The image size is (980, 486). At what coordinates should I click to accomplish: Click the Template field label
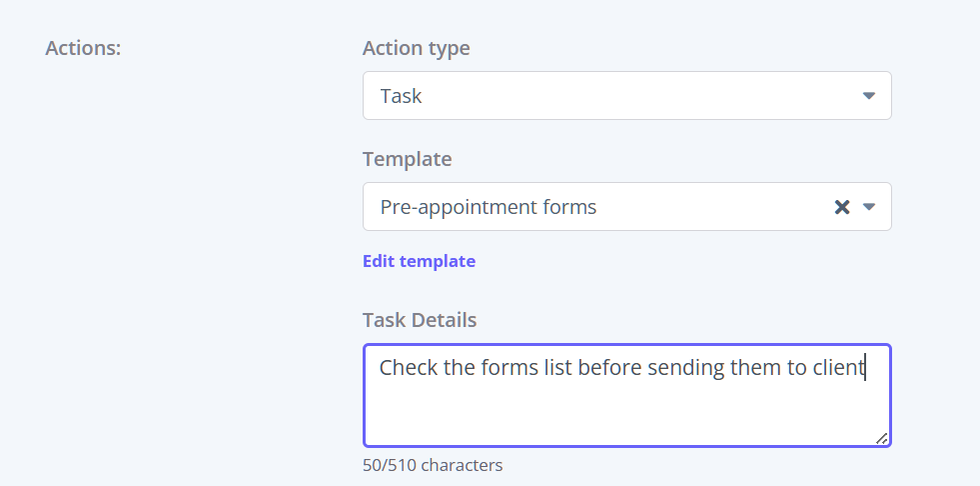coord(407,159)
